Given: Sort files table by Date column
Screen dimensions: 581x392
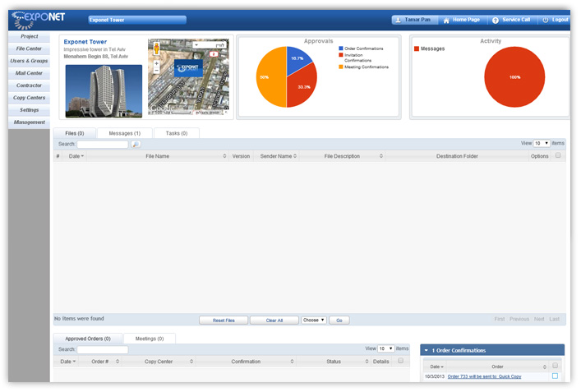Looking at the screenshot, I should [x=76, y=156].
